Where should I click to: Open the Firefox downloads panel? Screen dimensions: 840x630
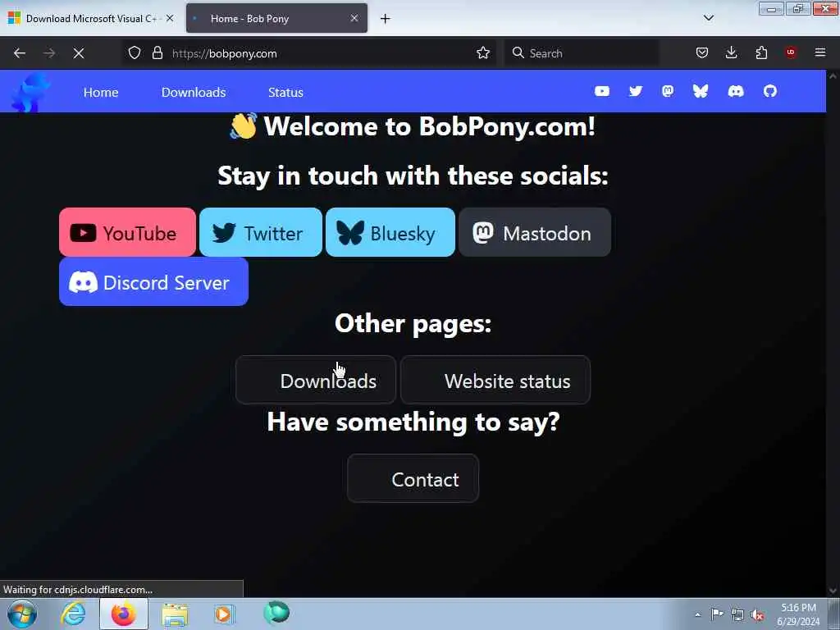(731, 53)
